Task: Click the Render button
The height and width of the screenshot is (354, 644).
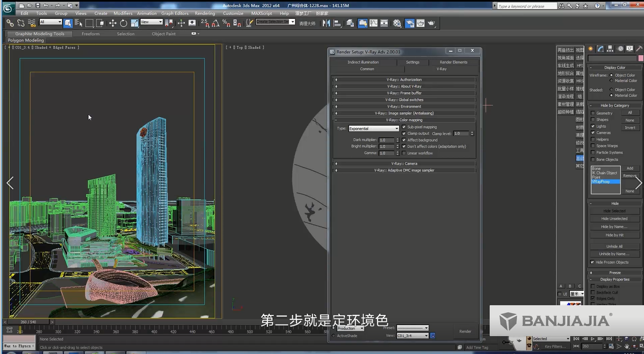Action: [x=465, y=331]
